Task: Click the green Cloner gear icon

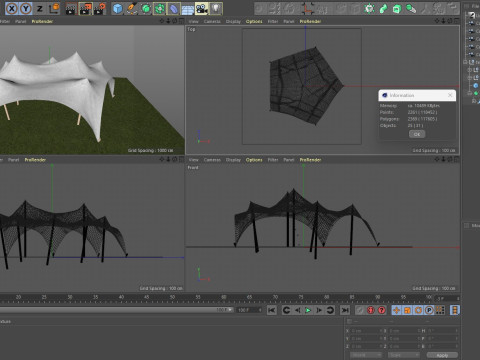Action: 369,9
